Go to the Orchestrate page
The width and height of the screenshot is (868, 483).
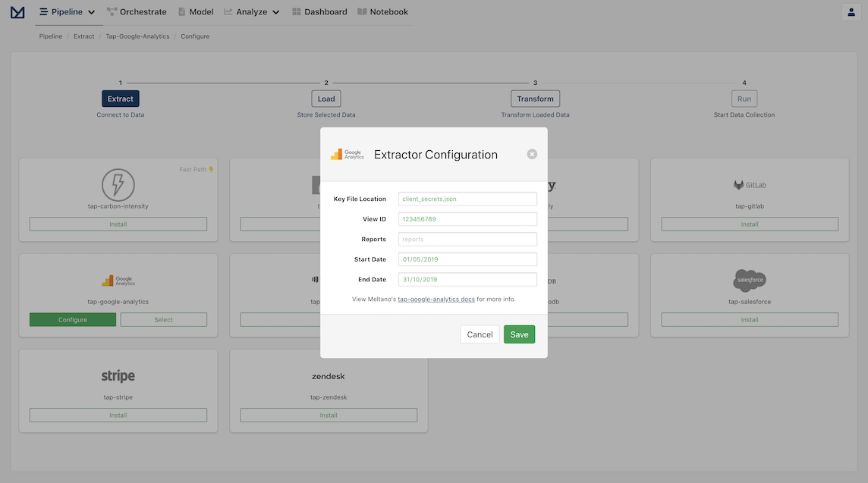pyautogui.click(x=137, y=12)
